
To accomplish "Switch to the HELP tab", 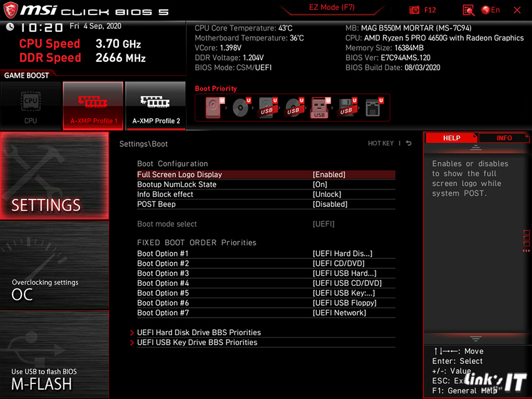I will pos(451,138).
